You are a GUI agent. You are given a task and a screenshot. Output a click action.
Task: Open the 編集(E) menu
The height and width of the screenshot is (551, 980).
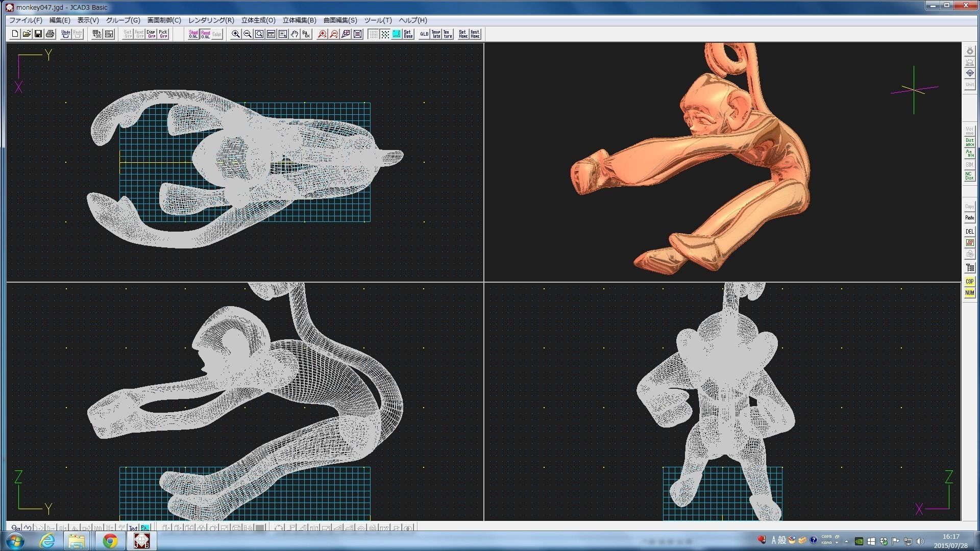pyautogui.click(x=60, y=20)
